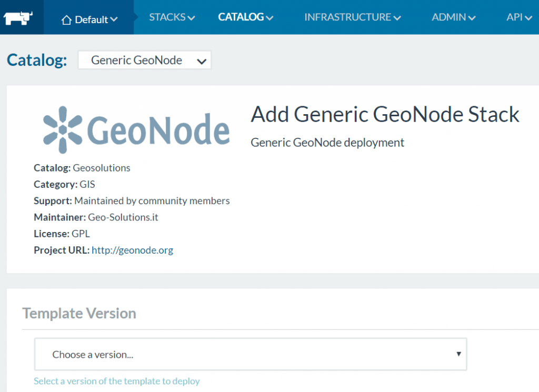
Task: Click the Select a version helper text
Action: [116, 380]
